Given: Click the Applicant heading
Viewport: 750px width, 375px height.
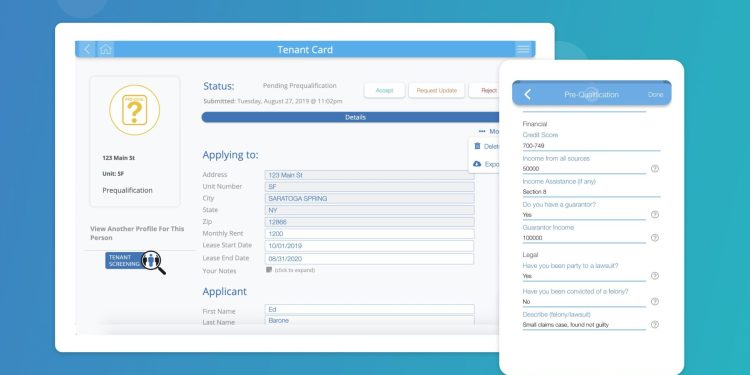Looking at the screenshot, I should coord(224,291).
